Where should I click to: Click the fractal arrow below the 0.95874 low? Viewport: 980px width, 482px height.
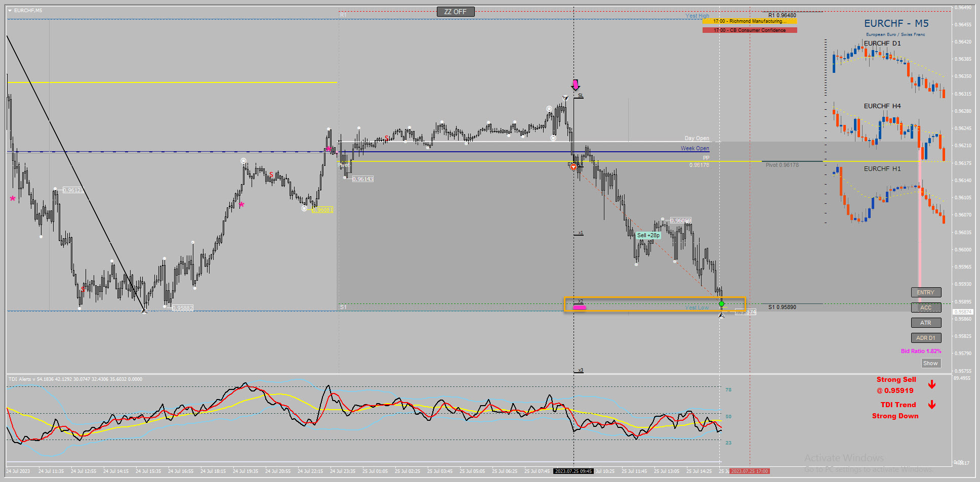[x=721, y=315]
